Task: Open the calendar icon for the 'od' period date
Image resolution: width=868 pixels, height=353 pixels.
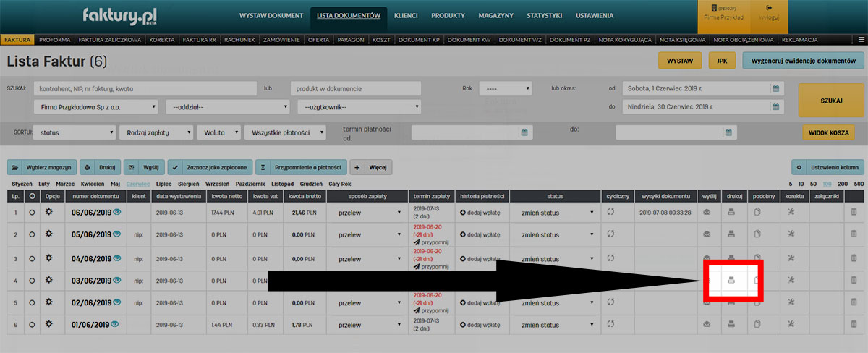Action: (775, 88)
